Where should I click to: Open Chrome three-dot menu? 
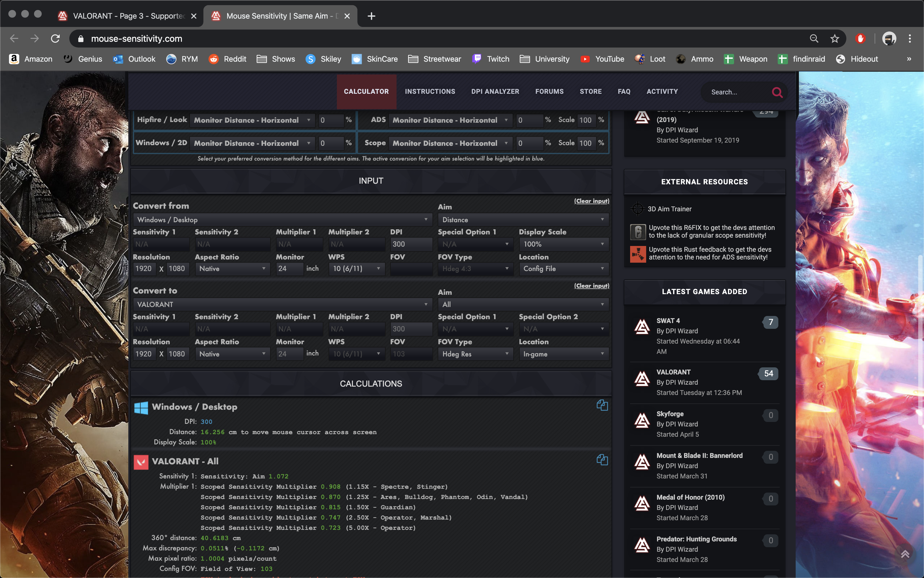(910, 39)
